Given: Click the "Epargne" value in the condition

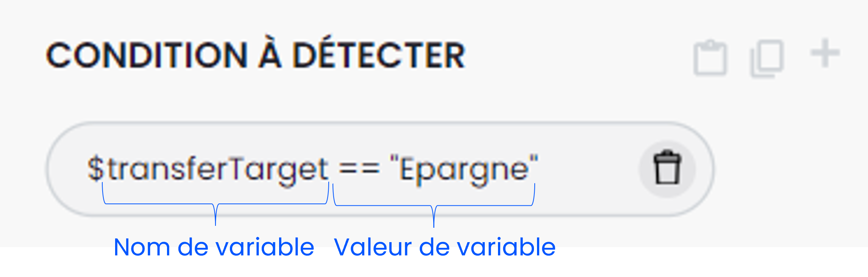Looking at the screenshot, I should (x=464, y=169).
